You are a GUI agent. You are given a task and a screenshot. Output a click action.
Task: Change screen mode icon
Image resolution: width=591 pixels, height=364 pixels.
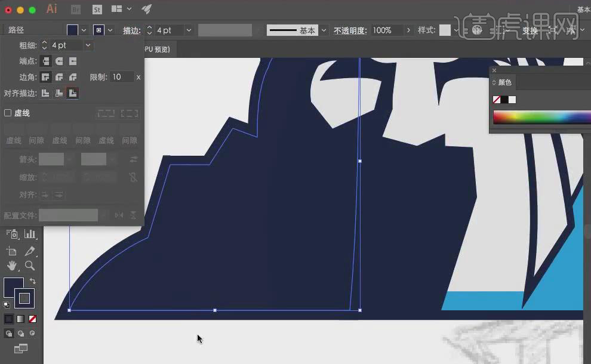pyautogui.click(x=21, y=349)
